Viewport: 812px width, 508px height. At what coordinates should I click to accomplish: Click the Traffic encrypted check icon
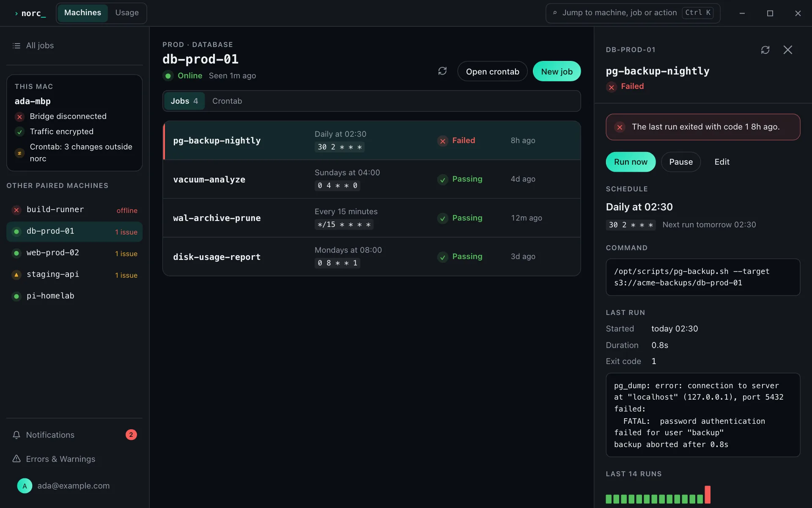tap(19, 132)
